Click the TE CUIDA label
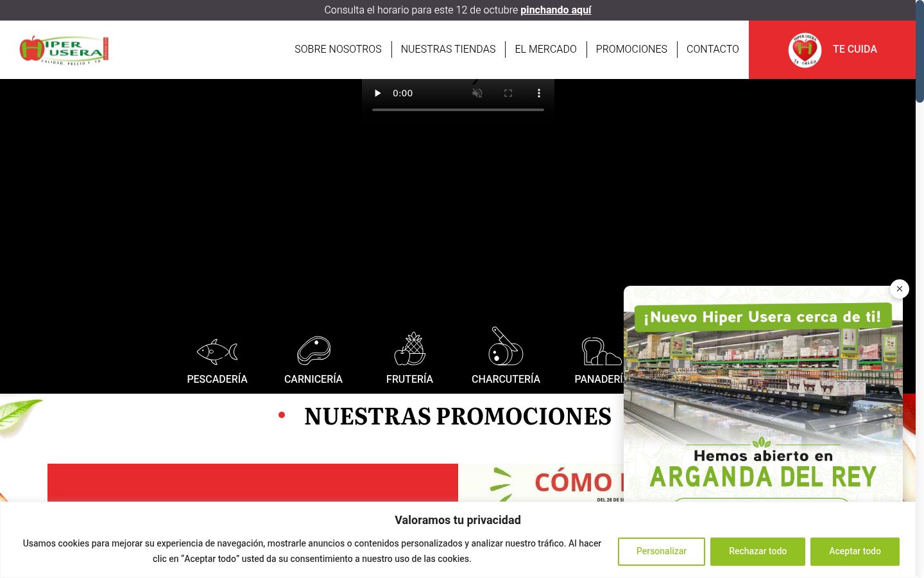This screenshot has height=578, width=924. pyautogui.click(x=855, y=49)
